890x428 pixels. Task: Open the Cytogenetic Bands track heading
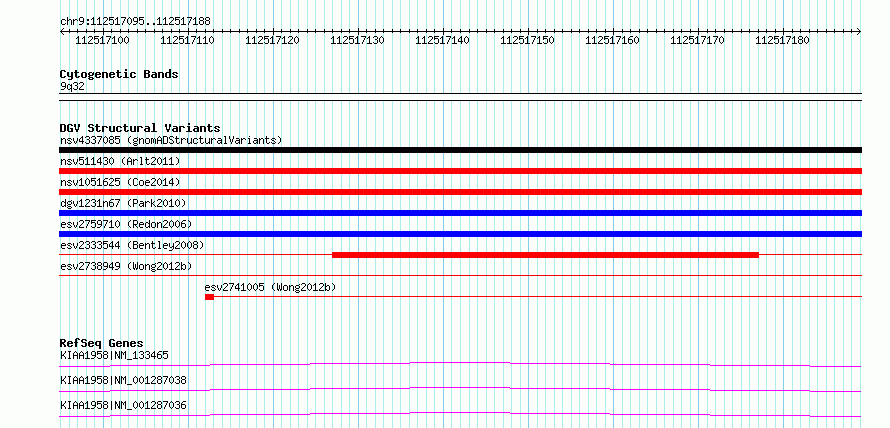[119, 74]
